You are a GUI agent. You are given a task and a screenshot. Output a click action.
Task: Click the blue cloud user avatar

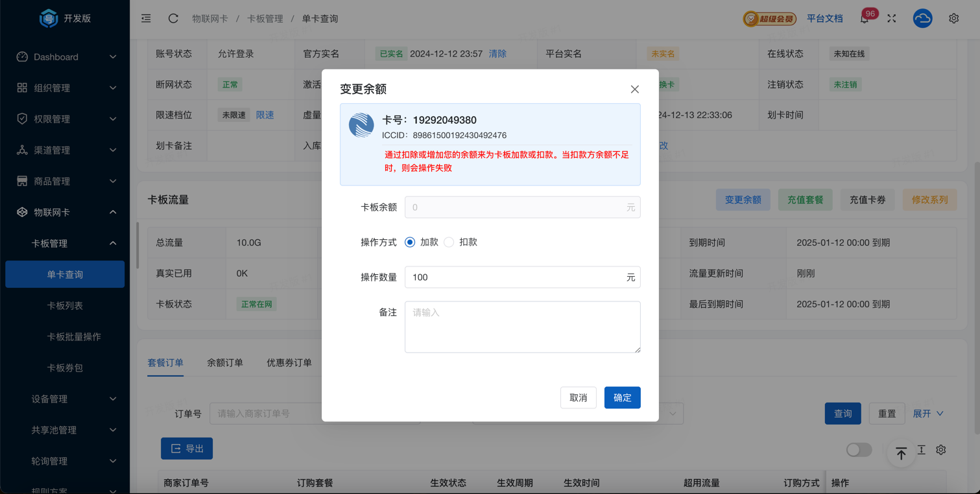(x=922, y=19)
